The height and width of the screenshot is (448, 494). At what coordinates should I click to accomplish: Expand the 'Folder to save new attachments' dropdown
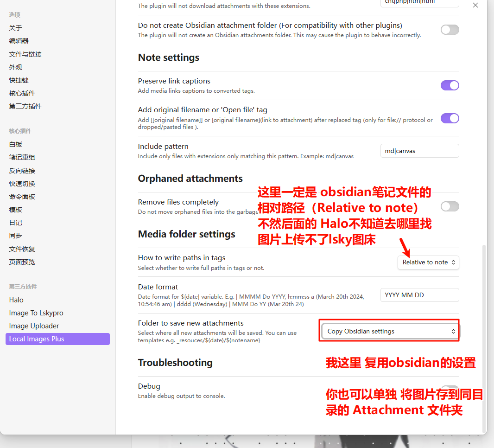(x=389, y=331)
